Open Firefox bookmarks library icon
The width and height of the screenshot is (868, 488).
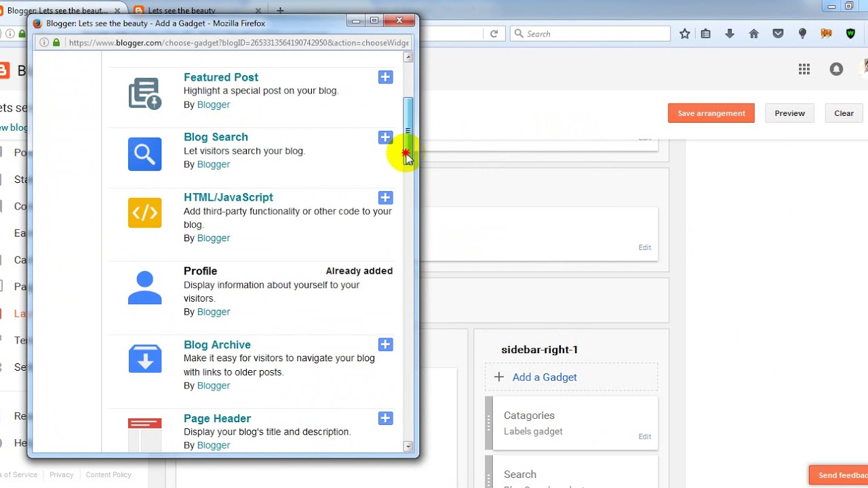(706, 34)
